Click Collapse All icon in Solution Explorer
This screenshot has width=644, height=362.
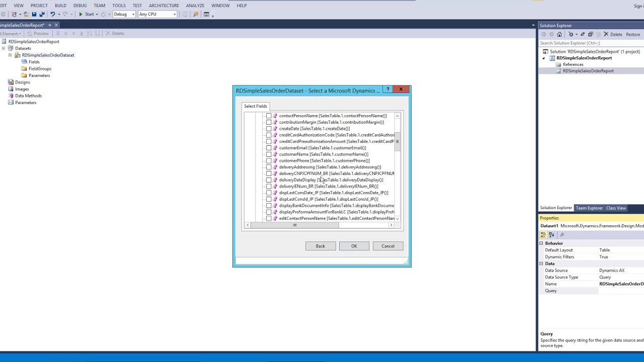point(591,34)
